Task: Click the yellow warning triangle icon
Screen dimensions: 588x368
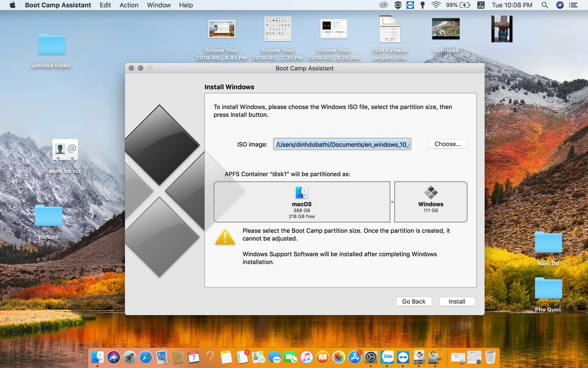Action: [225, 237]
